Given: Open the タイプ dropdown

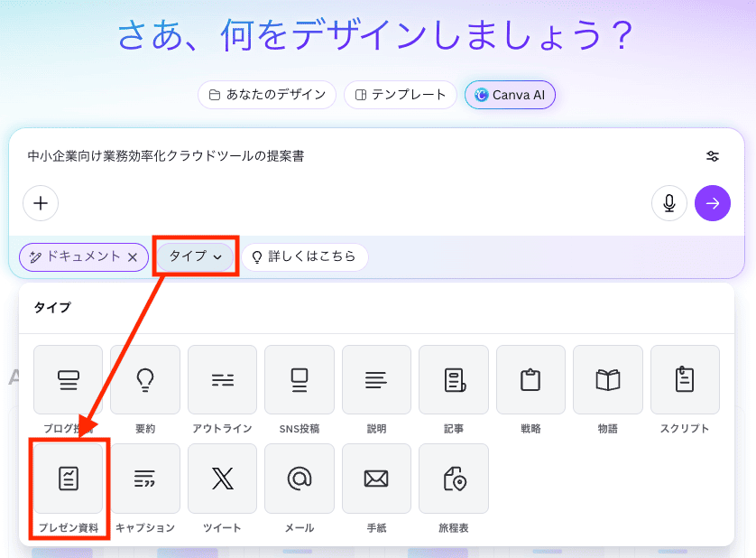Looking at the screenshot, I should [195, 256].
